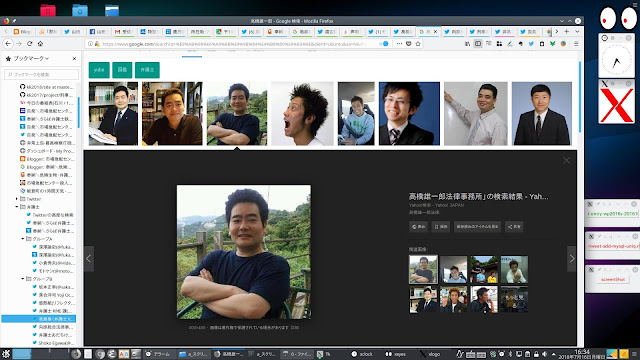Image resolution: width=640 pixels, height=360 pixels.
Task: Open thumbnail of man pointing at whiteboard
Action: (476, 113)
